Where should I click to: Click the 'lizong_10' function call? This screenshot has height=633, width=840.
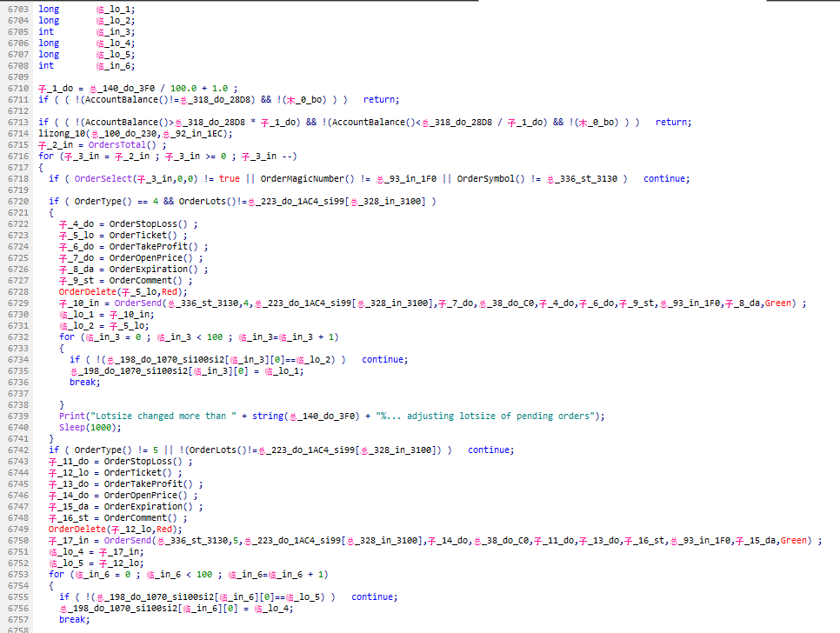(62, 133)
